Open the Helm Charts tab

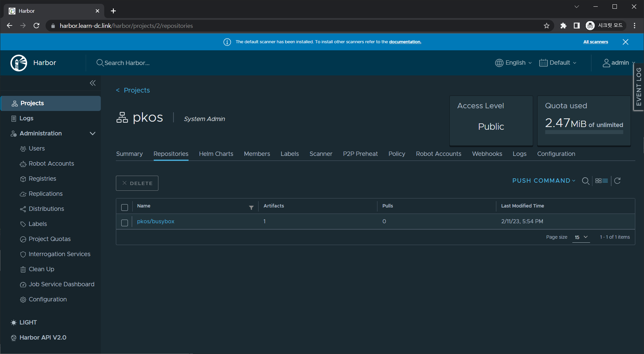216,154
